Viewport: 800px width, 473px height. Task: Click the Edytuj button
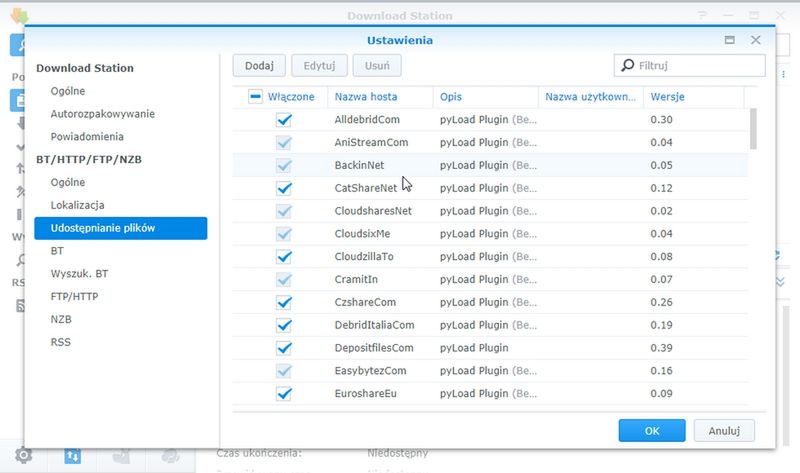click(319, 66)
